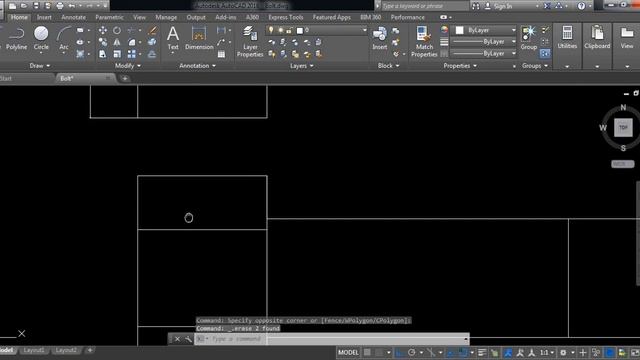Select the Copy tool in Modify panel

tap(103, 42)
